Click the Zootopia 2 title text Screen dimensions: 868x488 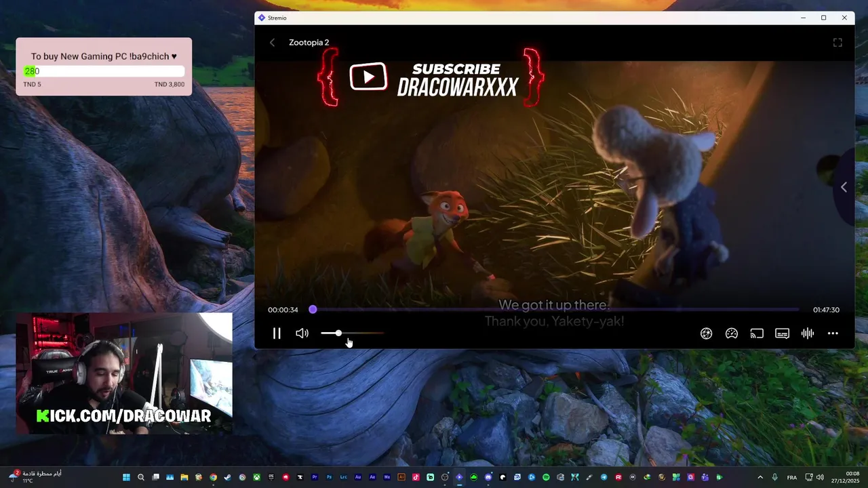pyautogui.click(x=309, y=43)
